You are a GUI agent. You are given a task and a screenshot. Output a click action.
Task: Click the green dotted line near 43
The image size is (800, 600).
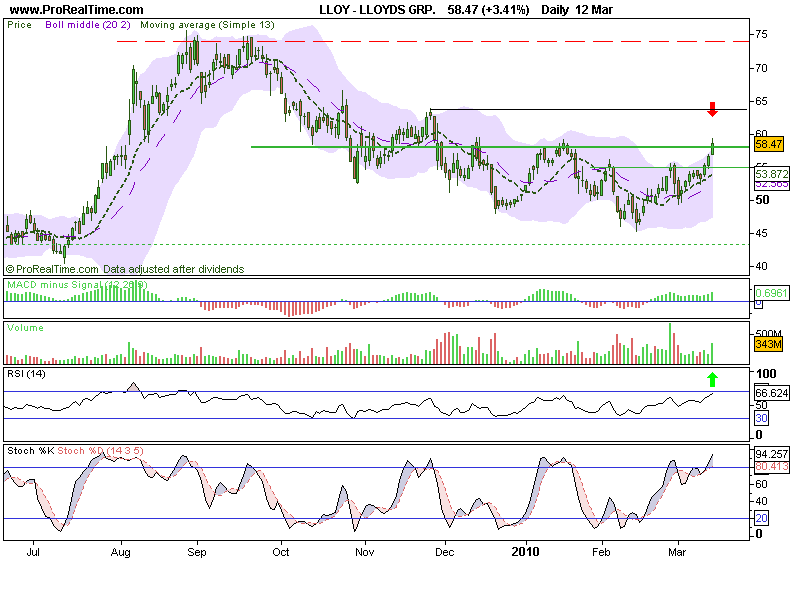377,244
